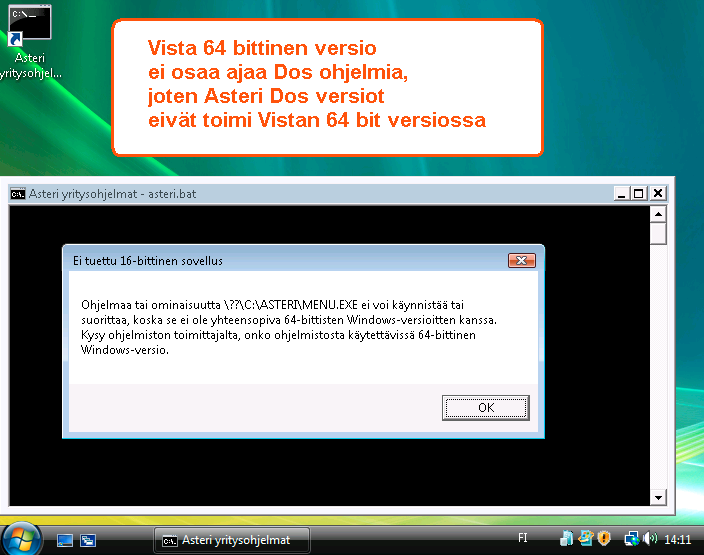Select Asteri yritysohjelmat taskbar button

[x=232, y=540]
